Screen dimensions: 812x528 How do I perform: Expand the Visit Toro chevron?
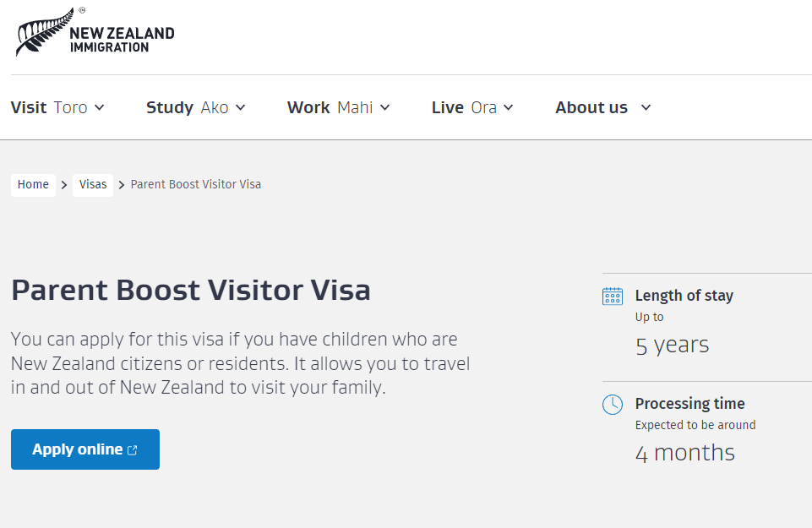[x=100, y=108]
